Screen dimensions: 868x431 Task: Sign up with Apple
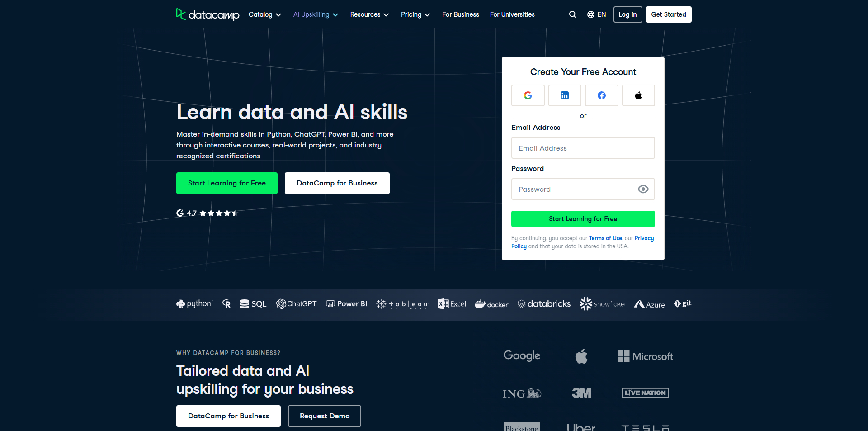click(x=638, y=95)
